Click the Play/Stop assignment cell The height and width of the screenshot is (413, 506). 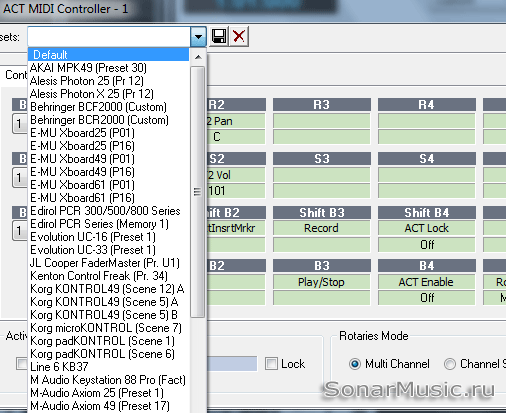click(321, 282)
